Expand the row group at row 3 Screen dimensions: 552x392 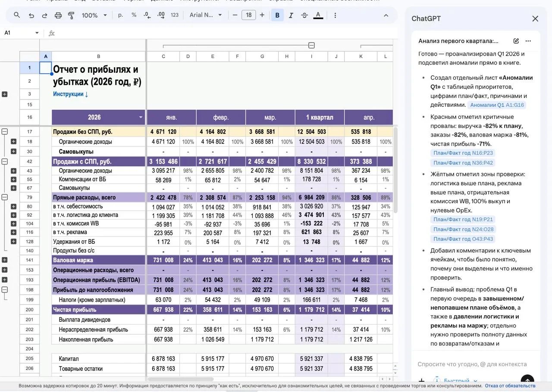[5, 94]
